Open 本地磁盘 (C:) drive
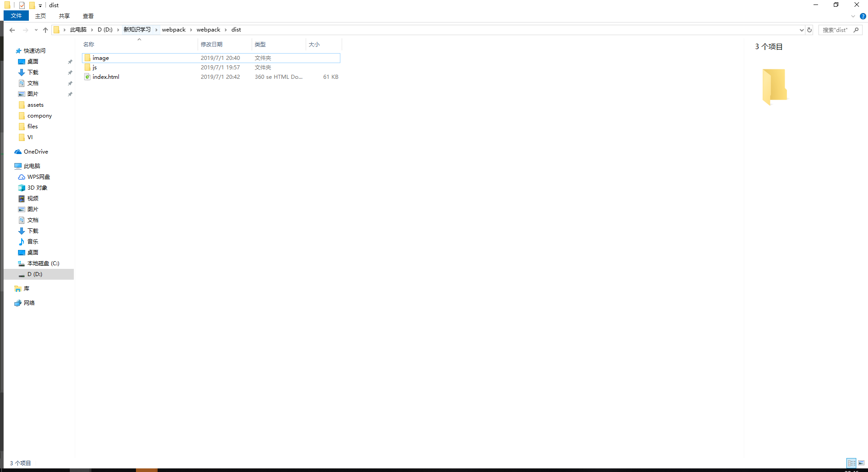This screenshot has width=868, height=472. (x=43, y=263)
